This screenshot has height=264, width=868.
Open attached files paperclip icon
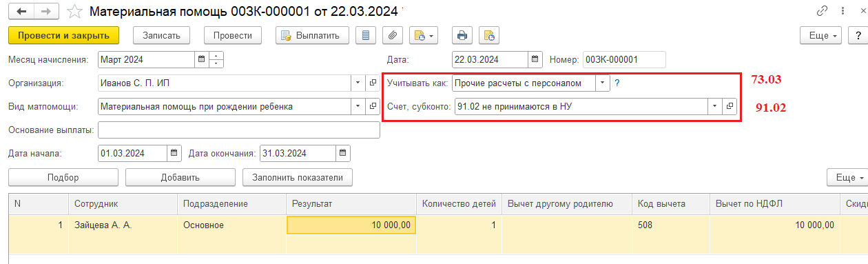pos(392,35)
